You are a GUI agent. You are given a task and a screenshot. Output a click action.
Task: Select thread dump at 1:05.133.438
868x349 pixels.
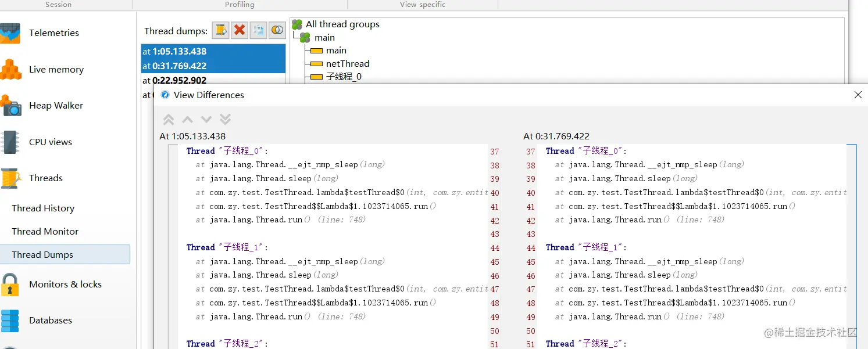coord(213,52)
